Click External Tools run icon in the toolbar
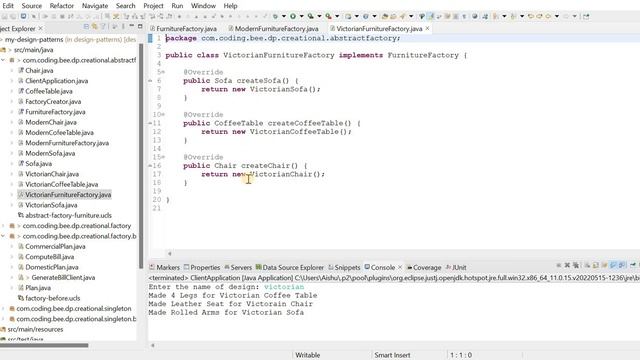This screenshot has height=360, width=640. coord(328,16)
